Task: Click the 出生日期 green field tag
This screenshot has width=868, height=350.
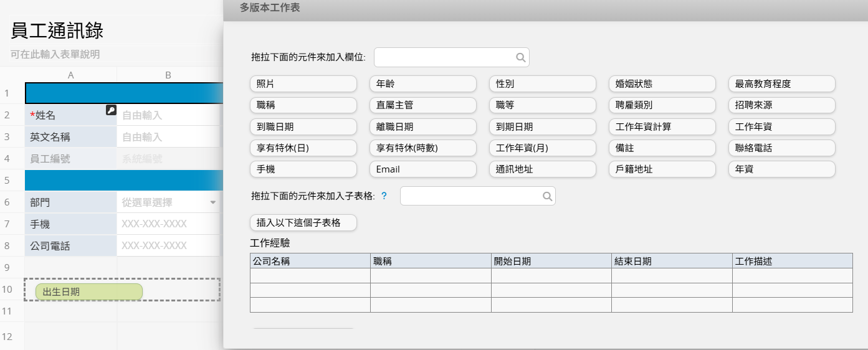Action: click(88, 291)
